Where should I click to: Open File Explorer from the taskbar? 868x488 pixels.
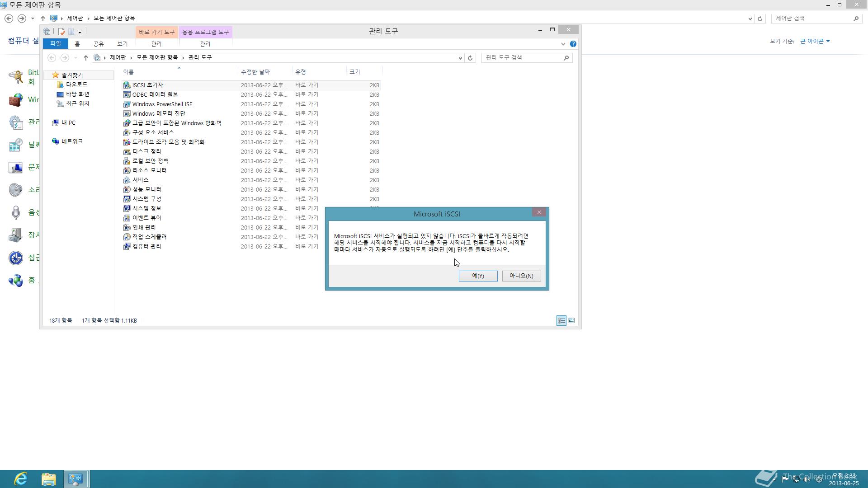point(48,479)
